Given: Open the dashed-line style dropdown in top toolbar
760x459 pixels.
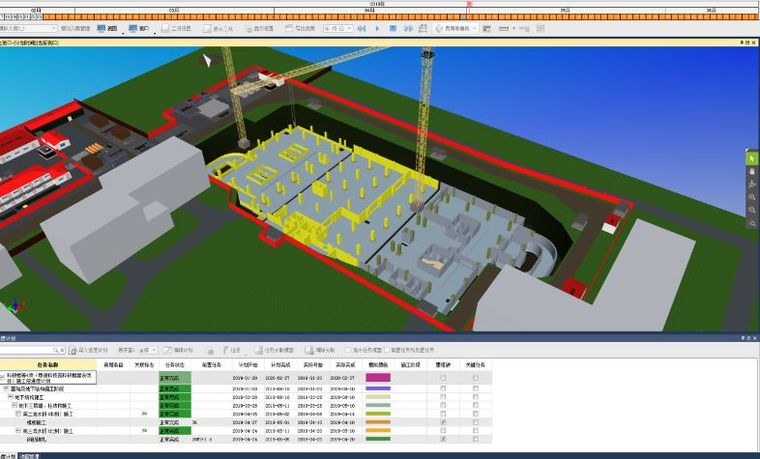Looking at the screenshot, I should coord(507,29).
